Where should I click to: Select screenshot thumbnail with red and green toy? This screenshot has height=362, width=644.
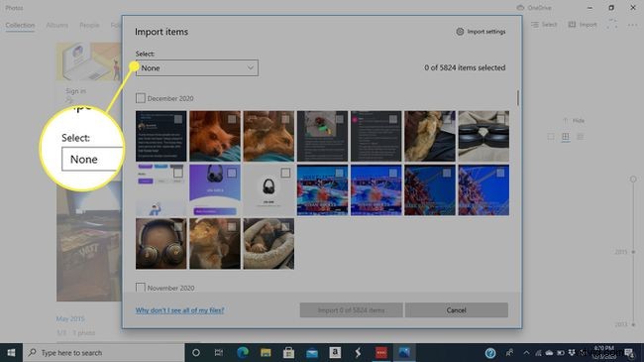point(322,136)
